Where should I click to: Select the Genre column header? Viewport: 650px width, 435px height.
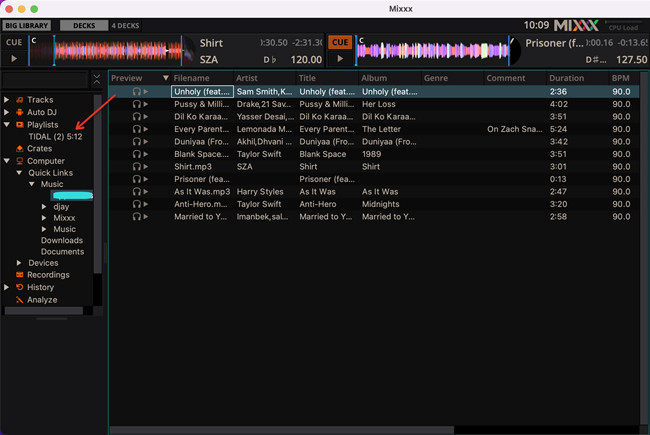453,78
